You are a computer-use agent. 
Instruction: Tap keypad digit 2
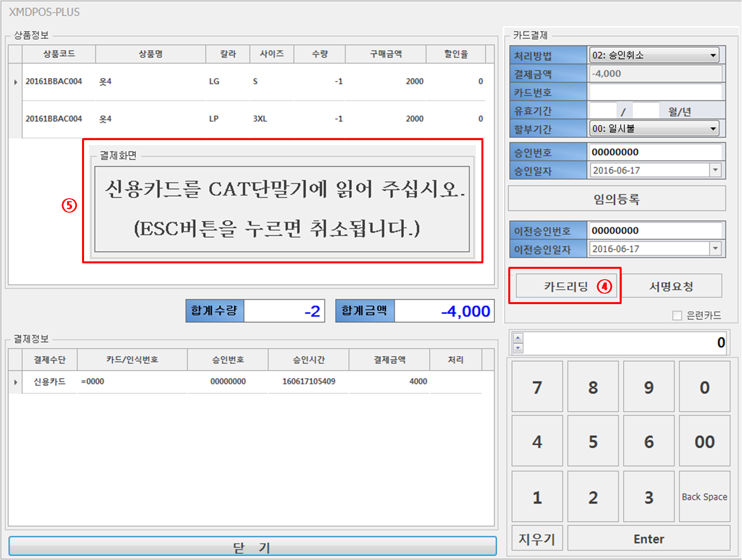[x=593, y=496]
